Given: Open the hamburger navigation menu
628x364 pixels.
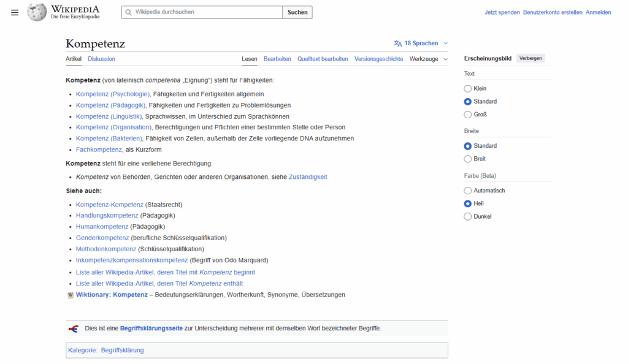Looking at the screenshot, I should [15, 12].
